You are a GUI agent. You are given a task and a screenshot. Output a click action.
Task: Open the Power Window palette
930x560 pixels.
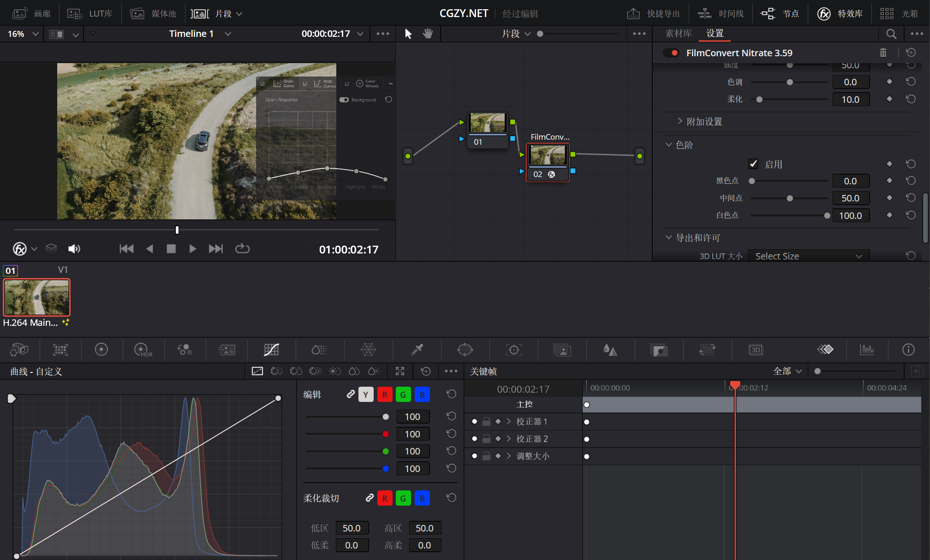[x=465, y=350]
